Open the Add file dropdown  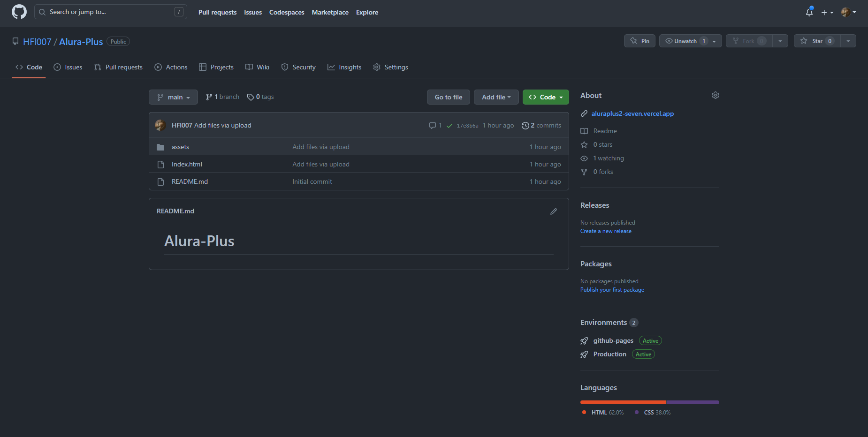(x=496, y=97)
